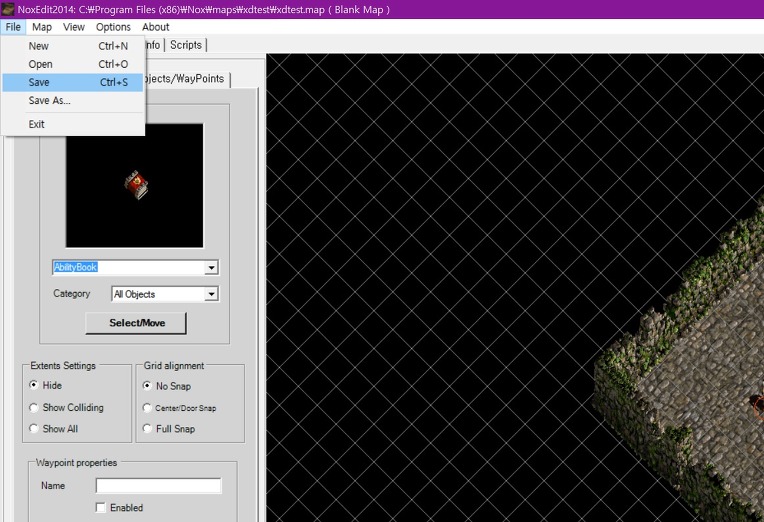Image resolution: width=764 pixels, height=522 pixels.
Task: Click the AbilityBook preview image
Action: (x=135, y=185)
